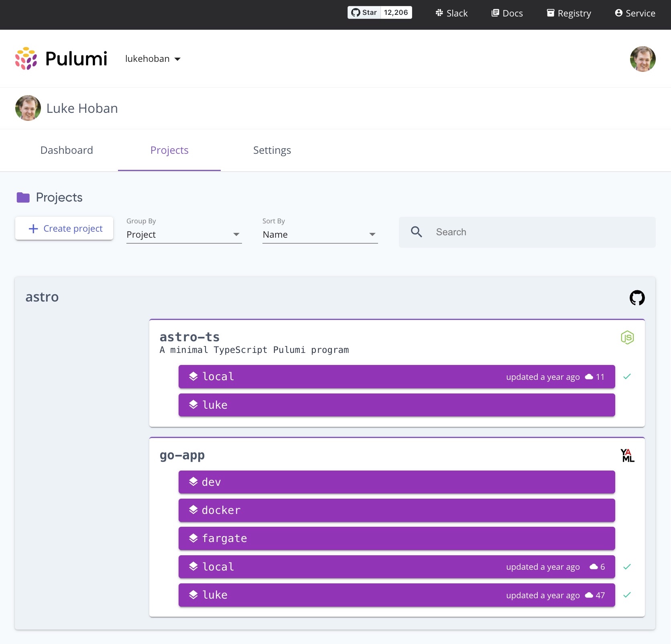The width and height of the screenshot is (671, 644).
Task: Click success checkmark beside astro-ts local
Action: [627, 377]
